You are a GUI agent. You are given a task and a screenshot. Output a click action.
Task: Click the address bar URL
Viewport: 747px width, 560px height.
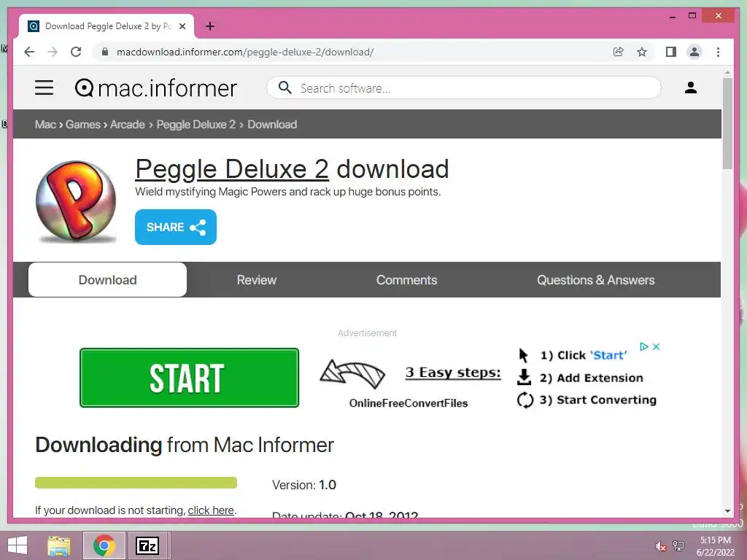tap(245, 52)
